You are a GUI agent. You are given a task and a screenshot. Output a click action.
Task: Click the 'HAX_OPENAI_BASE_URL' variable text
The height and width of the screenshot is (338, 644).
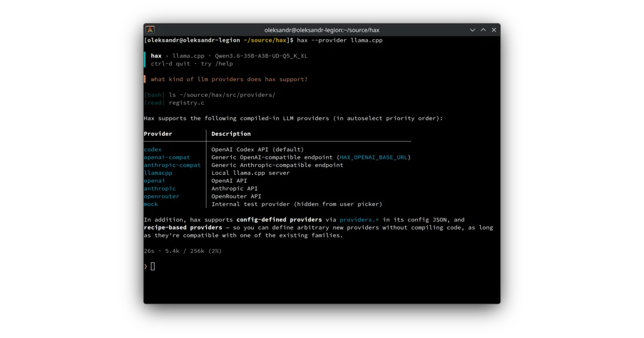tap(374, 157)
